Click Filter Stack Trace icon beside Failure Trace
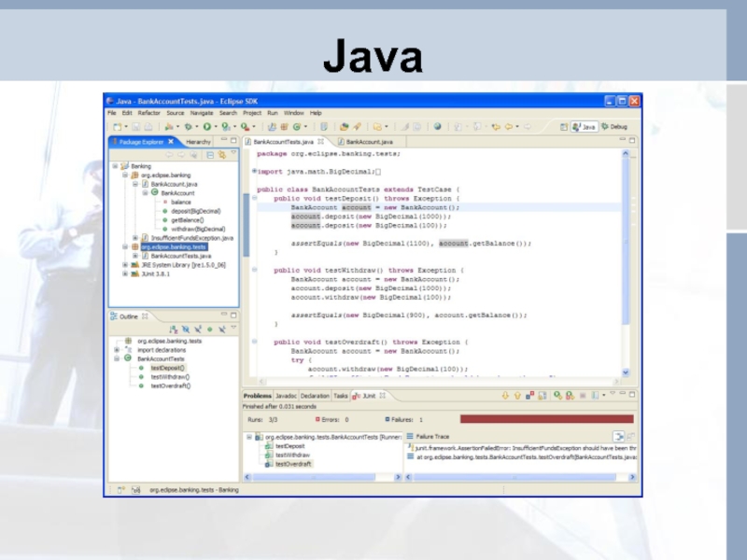This screenshot has width=747, height=560. pyautogui.click(x=618, y=437)
